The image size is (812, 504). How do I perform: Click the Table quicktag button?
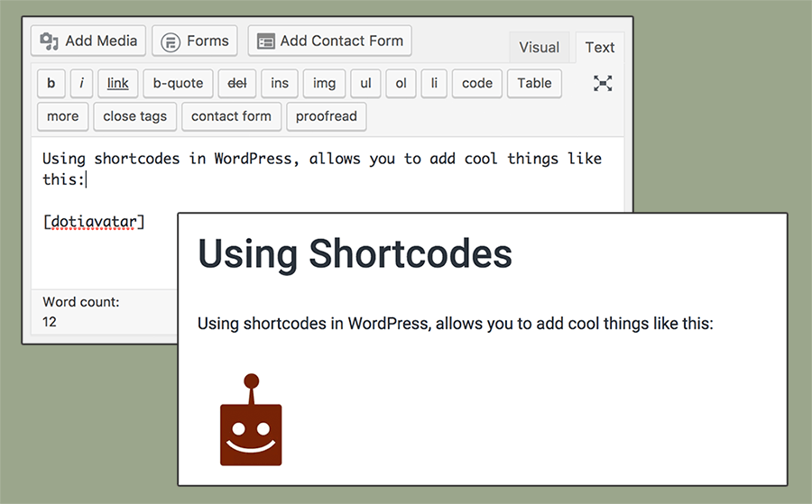(534, 83)
